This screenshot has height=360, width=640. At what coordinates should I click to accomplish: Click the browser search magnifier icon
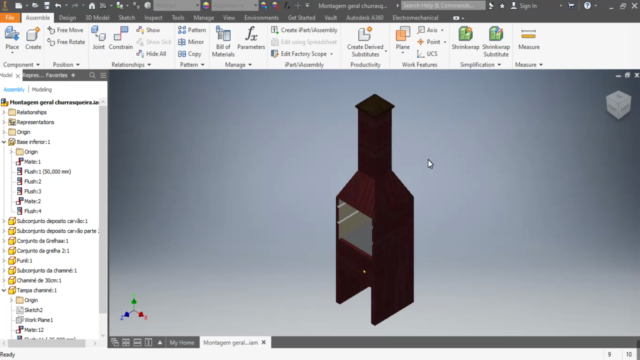click(92, 75)
